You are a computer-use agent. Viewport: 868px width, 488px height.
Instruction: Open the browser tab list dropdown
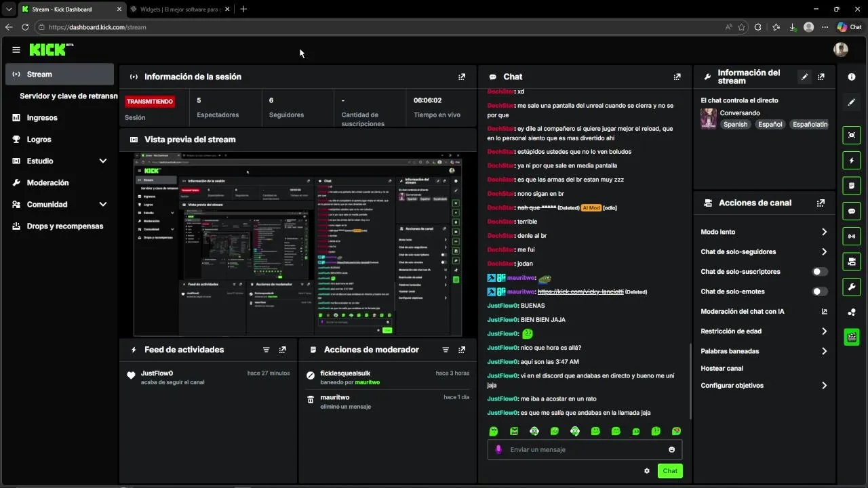pos(9,9)
